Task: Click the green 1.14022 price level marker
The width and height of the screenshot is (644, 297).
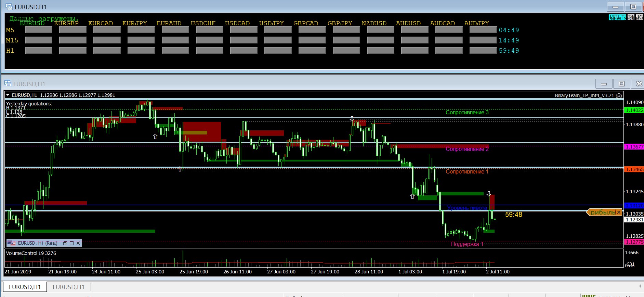Action: [x=634, y=110]
